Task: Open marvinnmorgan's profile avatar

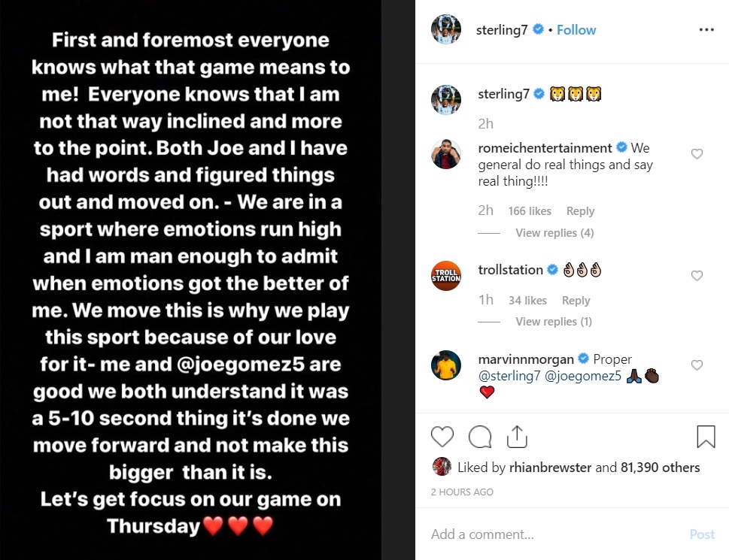Action: point(445,365)
